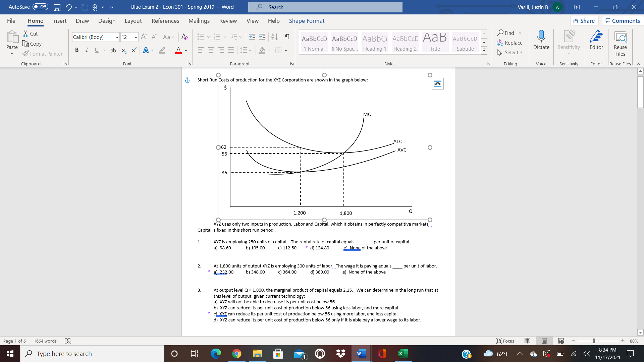
Task: Copy selection using the Copy icon
Action: point(32,44)
